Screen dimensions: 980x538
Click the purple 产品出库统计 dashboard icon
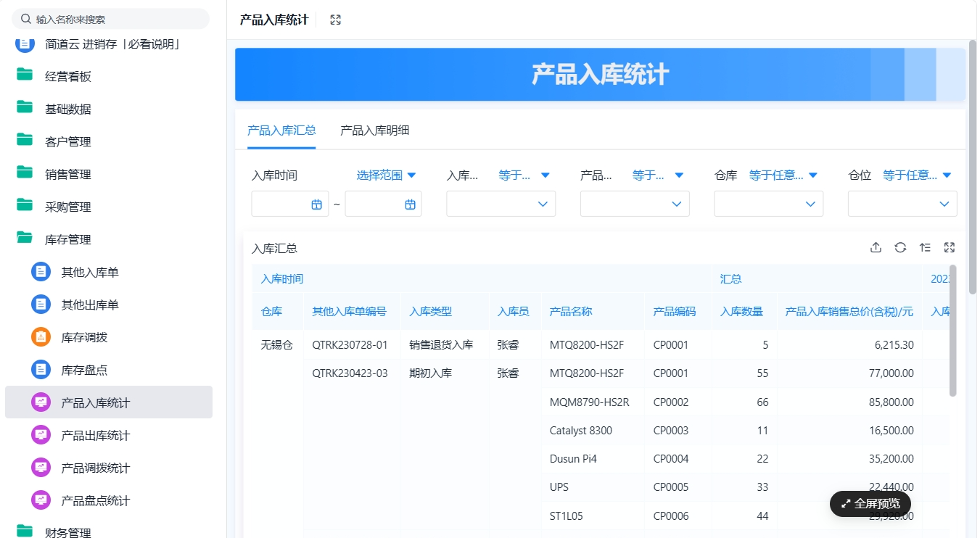tap(41, 435)
